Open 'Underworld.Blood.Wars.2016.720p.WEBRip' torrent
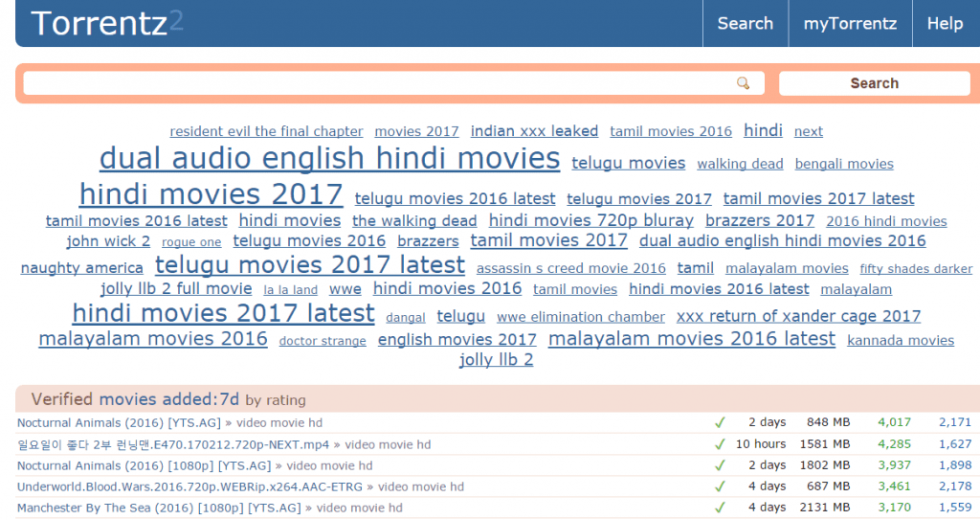The image size is (980, 520). coord(189,486)
